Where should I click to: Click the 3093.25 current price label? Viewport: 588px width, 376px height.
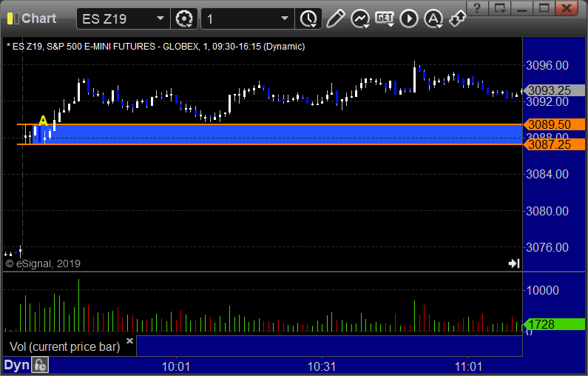pos(554,90)
